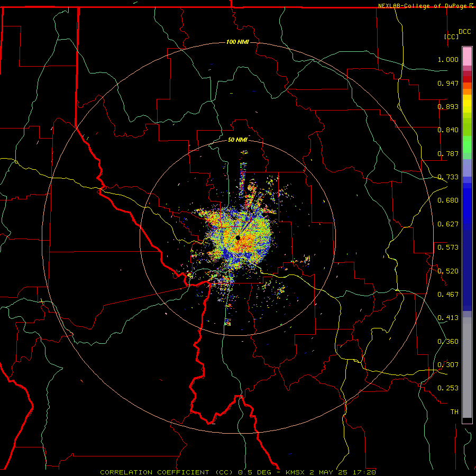Click the 0.787 color scale value
The image size is (476, 476).
click(x=448, y=153)
